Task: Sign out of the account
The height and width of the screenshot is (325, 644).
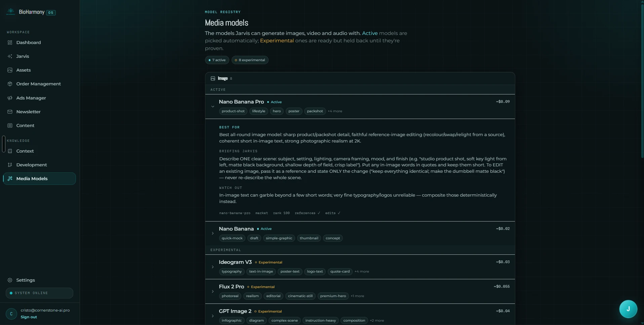Action: [29, 317]
